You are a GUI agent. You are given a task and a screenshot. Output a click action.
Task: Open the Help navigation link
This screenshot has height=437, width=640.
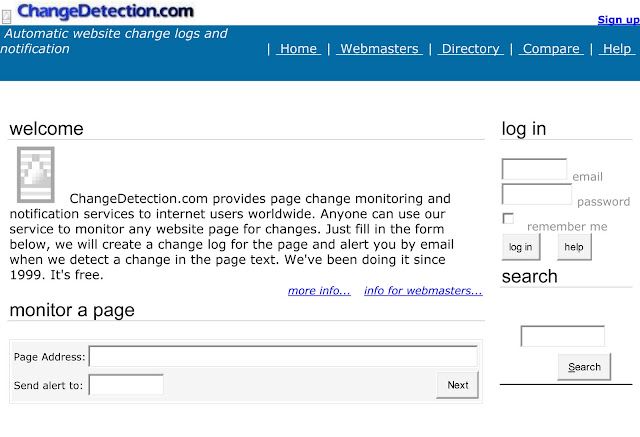[x=617, y=48]
